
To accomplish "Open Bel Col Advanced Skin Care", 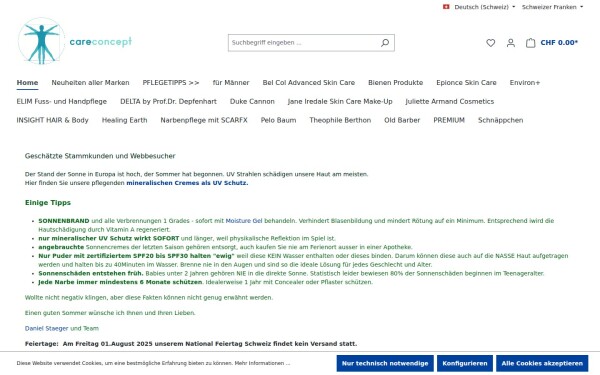I will [x=308, y=83].
